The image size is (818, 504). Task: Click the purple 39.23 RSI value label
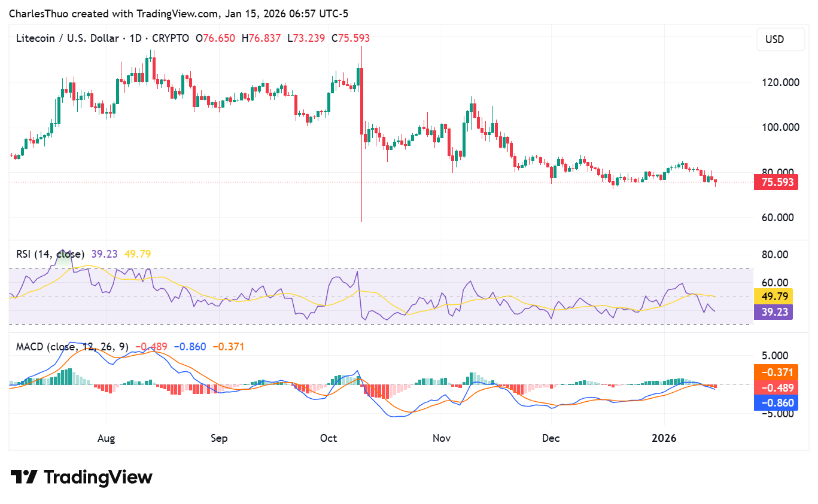pos(774,313)
